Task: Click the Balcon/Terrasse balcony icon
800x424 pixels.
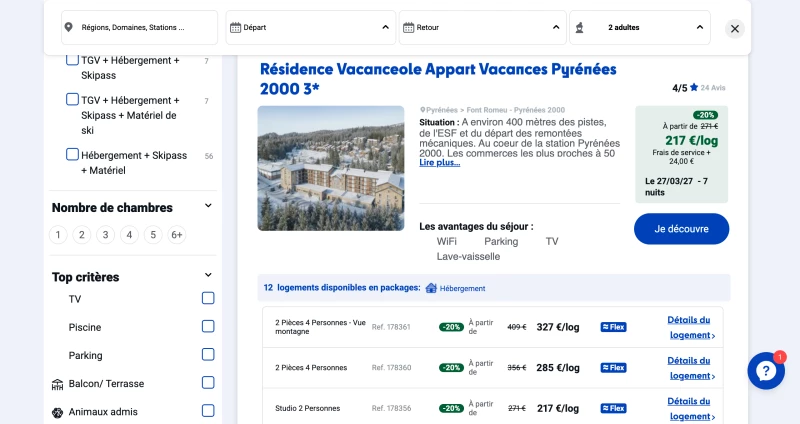Action: pyautogui.click(x=58, y=384)
